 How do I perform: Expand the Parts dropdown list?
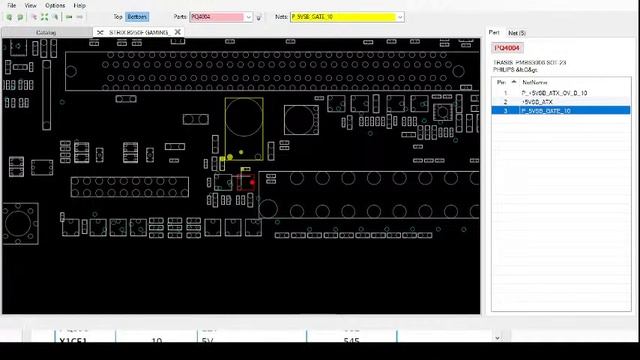(248, 17)
